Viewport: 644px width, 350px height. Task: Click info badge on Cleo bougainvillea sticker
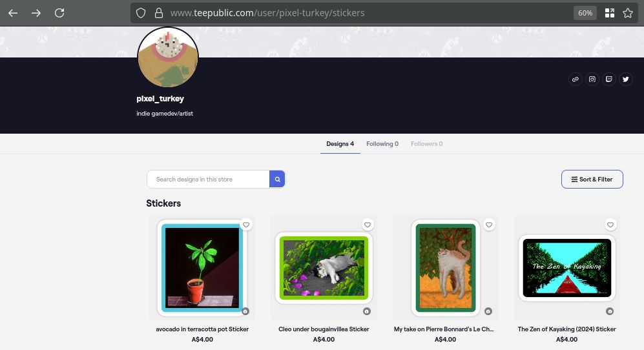(x=367, y=311)
